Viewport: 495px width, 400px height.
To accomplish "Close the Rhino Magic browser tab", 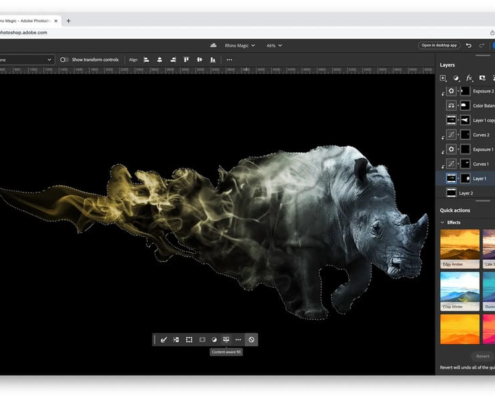I will point(56,21).
